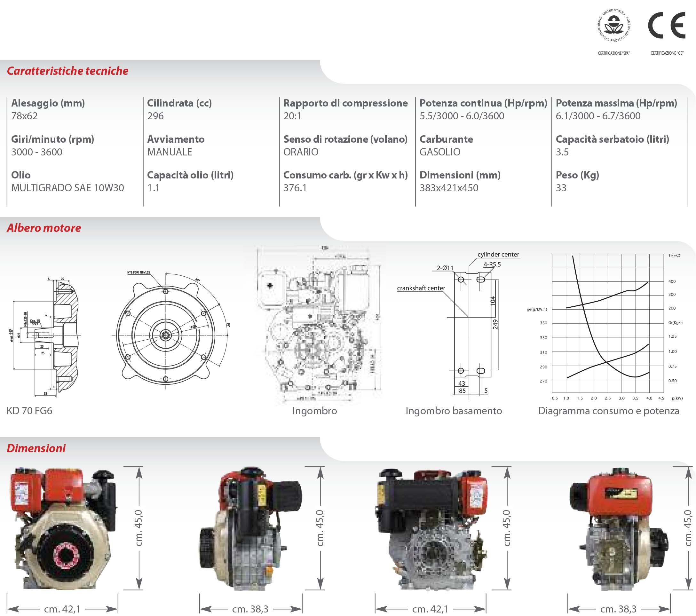The image size is (696, 616).
Task: Click the 'crankshaft center' annotation
Action: (421, 288)
